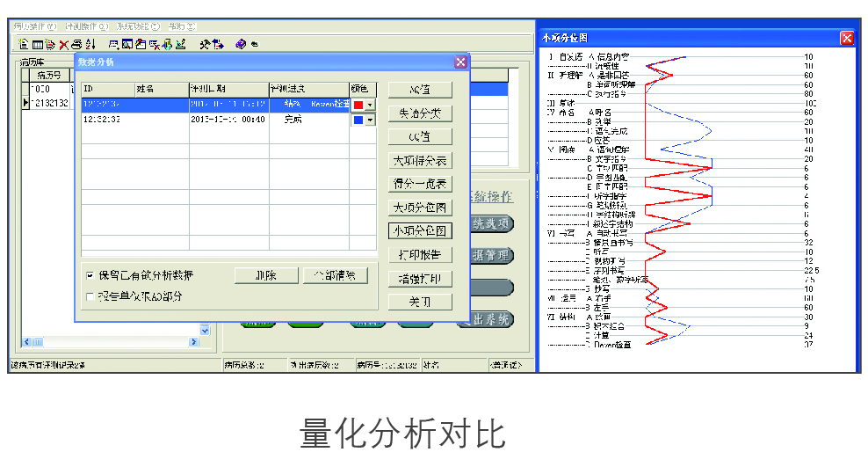Click the 病历号 status bar entry
The height and width of the screenshot is (474, 868).
pyautogui.click(x=387, y=365)
